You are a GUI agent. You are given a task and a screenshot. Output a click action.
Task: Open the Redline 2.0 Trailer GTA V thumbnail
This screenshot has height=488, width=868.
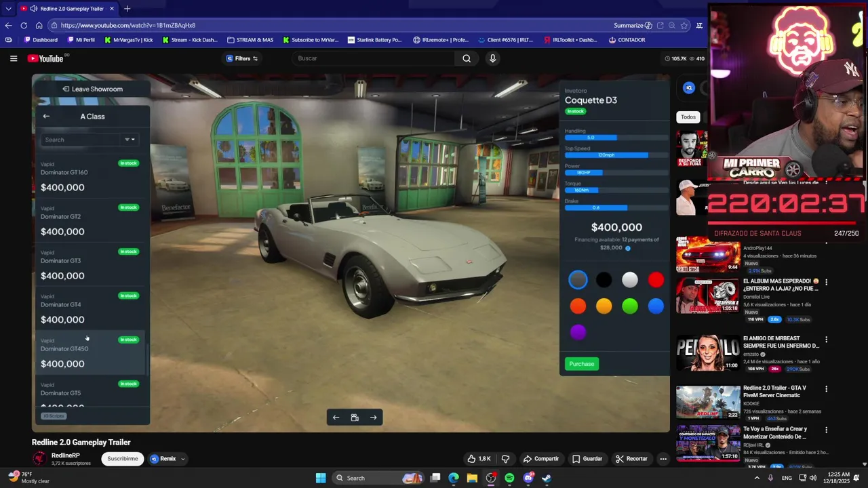click(x=708, y=403)
